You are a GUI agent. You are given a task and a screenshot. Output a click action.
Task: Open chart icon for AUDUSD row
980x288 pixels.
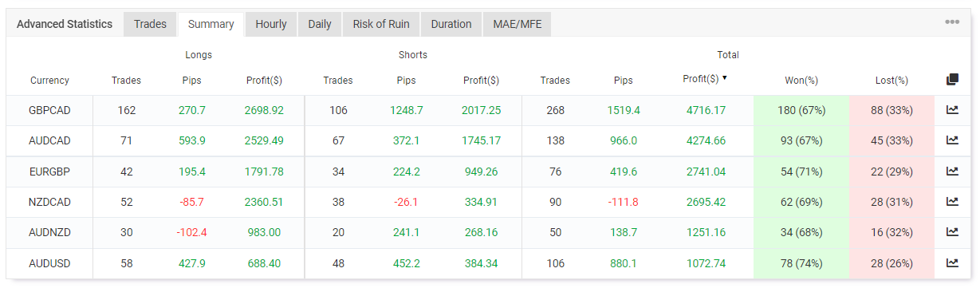952,262
